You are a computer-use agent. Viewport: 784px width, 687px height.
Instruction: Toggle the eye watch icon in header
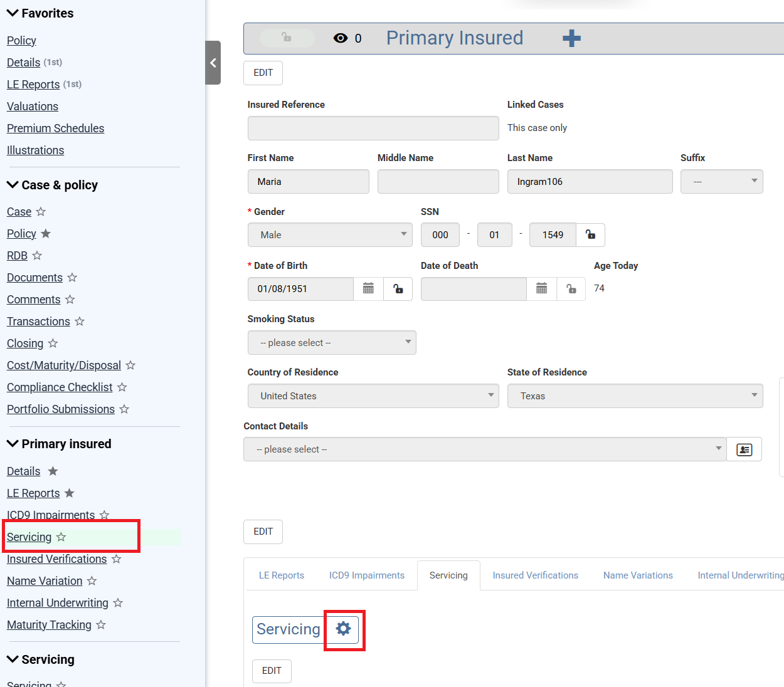(341, 38)
